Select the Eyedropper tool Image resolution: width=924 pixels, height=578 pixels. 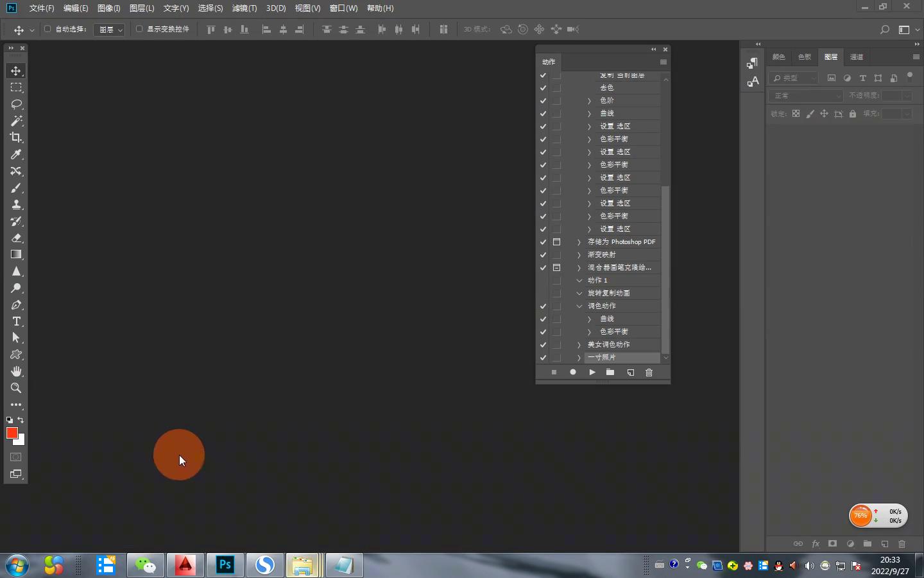[x=16, y=154]
